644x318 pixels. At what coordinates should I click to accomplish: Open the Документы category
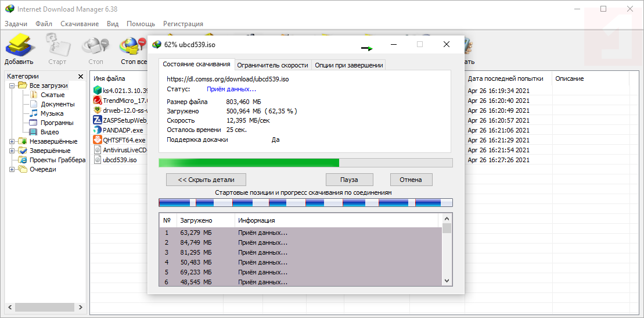(57, 104)
